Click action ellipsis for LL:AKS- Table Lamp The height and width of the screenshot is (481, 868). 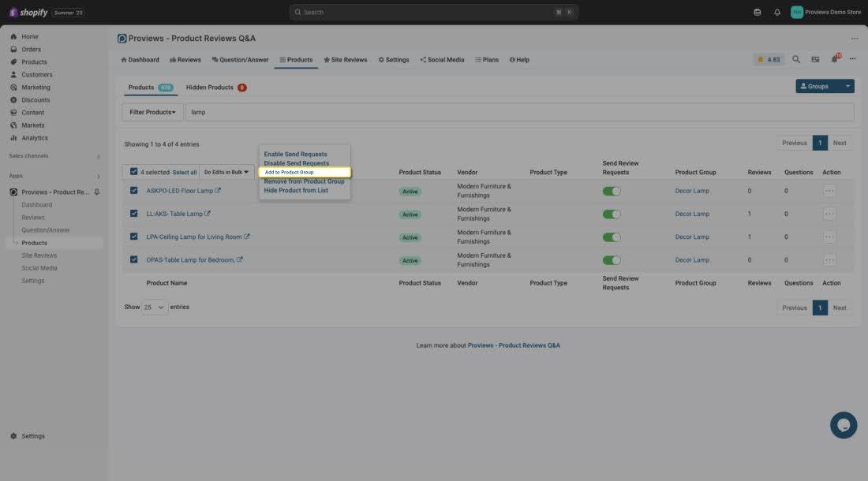tap(829, 214)
